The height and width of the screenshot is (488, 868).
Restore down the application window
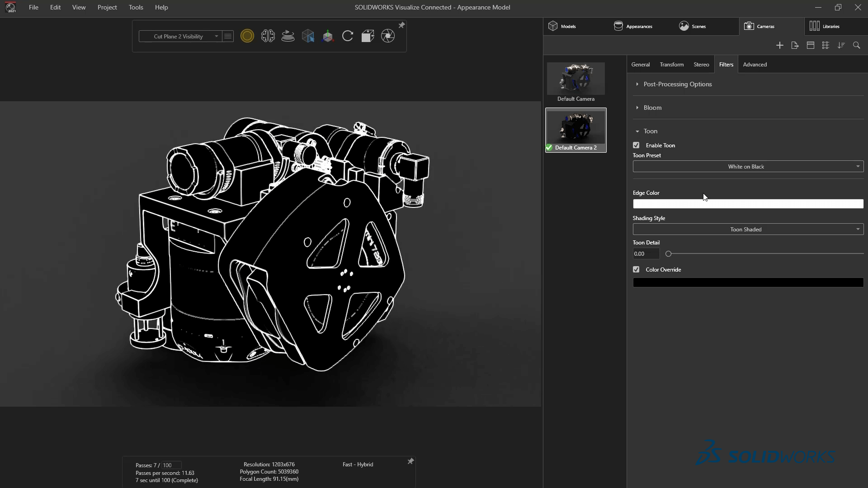[838, 7]
